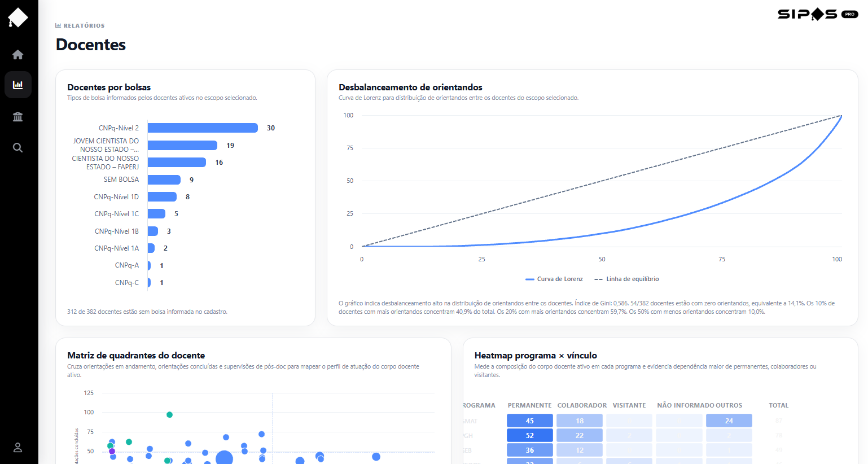Open the Home page from the sidebar

[x=18, y=54]
